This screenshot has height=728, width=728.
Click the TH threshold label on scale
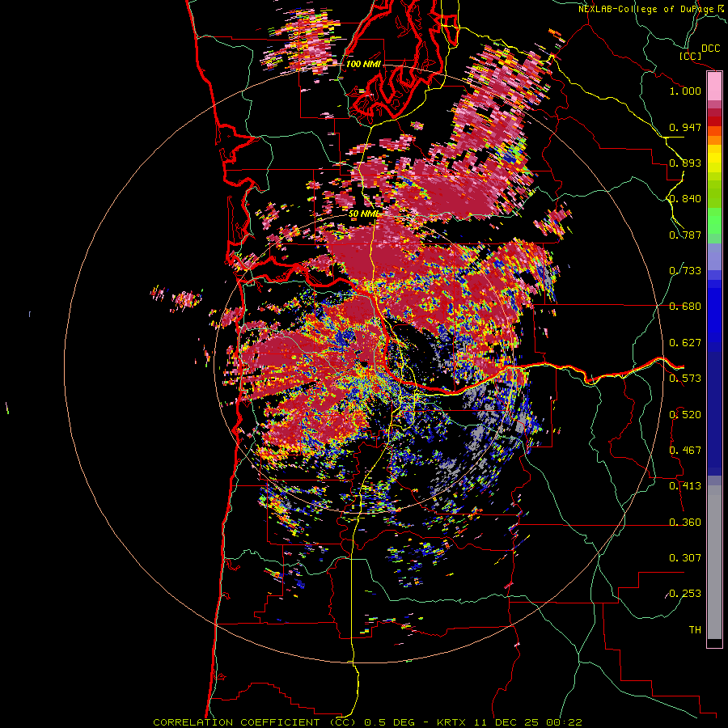pos(695,630)
